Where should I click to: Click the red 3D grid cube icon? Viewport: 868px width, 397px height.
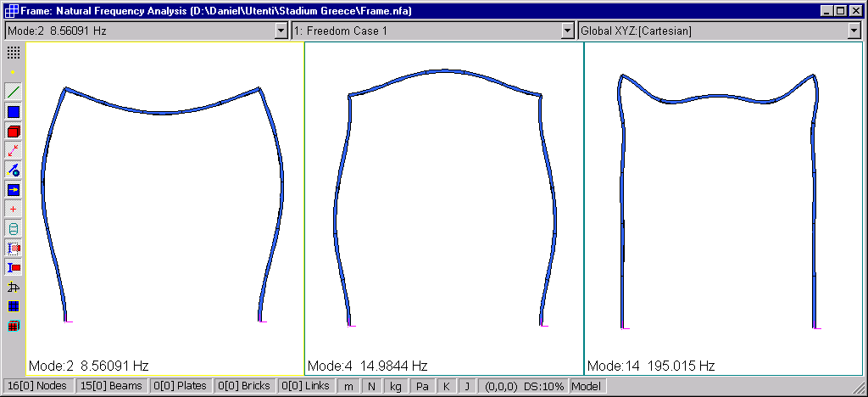pyautogui.click(x=14, y=326)
